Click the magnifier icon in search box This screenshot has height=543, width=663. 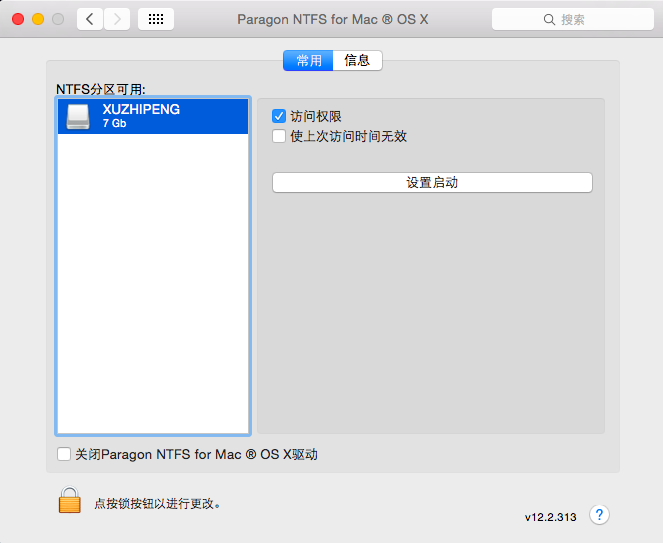pyautogui.click(x=548, y=20)
